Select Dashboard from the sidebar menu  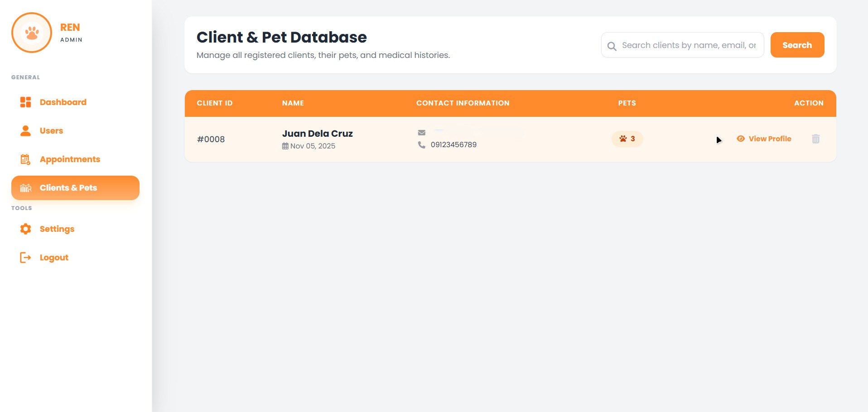coord(63,102)
